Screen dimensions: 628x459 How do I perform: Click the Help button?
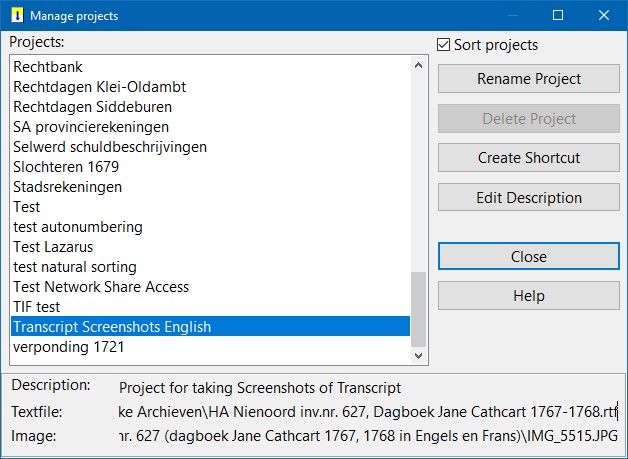(x=529, y=296)
